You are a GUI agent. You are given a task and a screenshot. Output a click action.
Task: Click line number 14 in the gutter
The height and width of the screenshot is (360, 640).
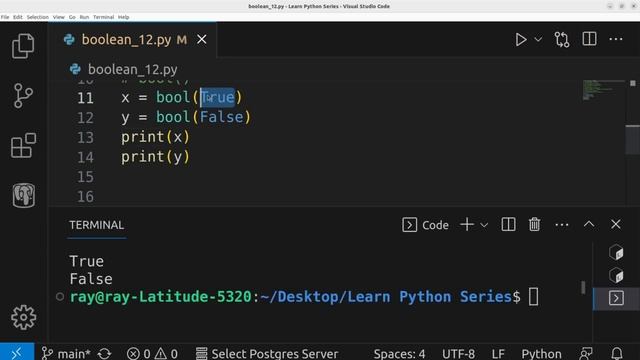85,158
